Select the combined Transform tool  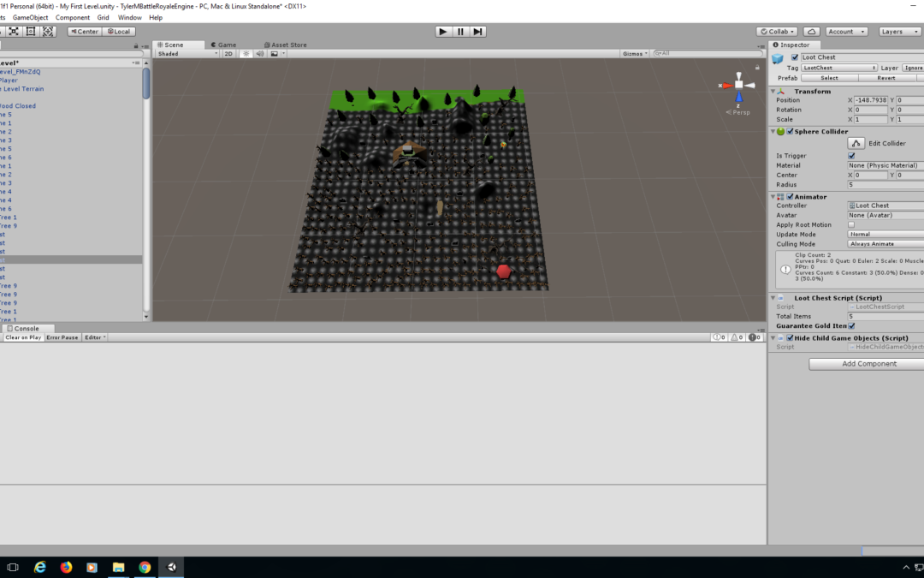click(x=48, y=32)
